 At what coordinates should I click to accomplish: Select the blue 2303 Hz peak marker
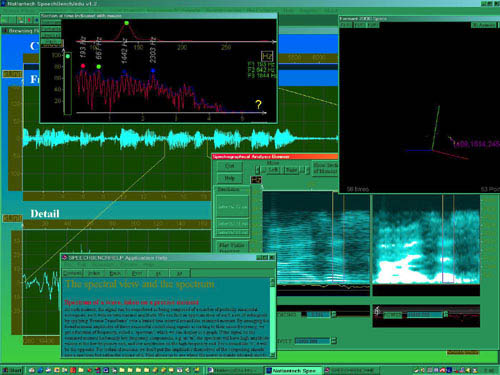click(x=153, y=71)
